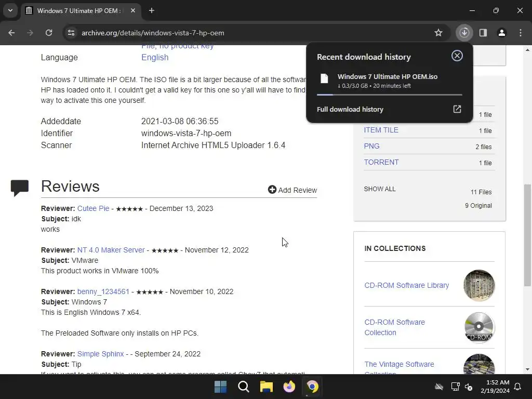Image resolution: width=532 pixels, height=399 pixels.
Task: Click the Identifier value windows-vista-7-hp-oem
Action: [187, 134]
